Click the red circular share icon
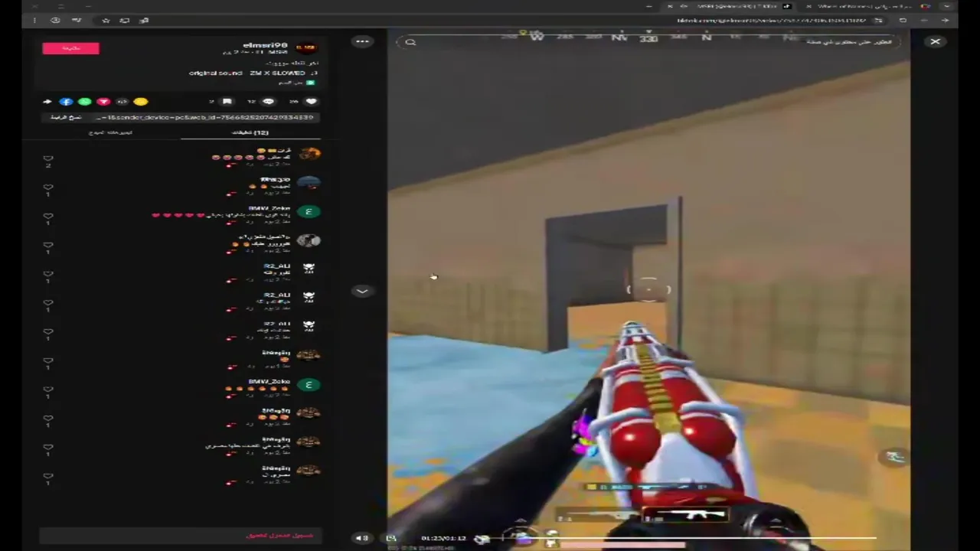Screen dimensions: 980x551 (103, 101)
